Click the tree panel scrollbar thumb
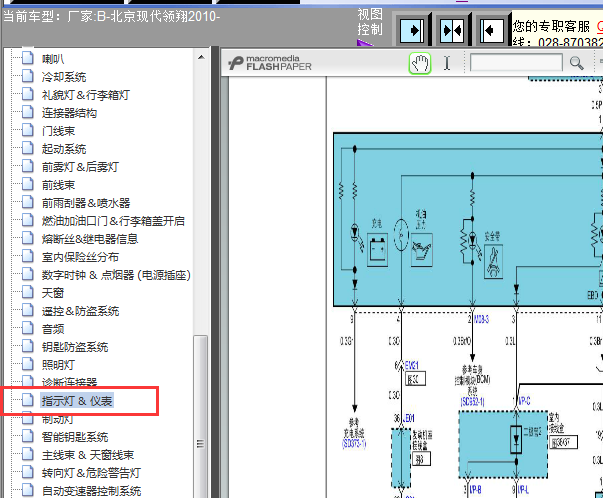Image resolution: width=603 pixels, height=498 pixels. 200,417
